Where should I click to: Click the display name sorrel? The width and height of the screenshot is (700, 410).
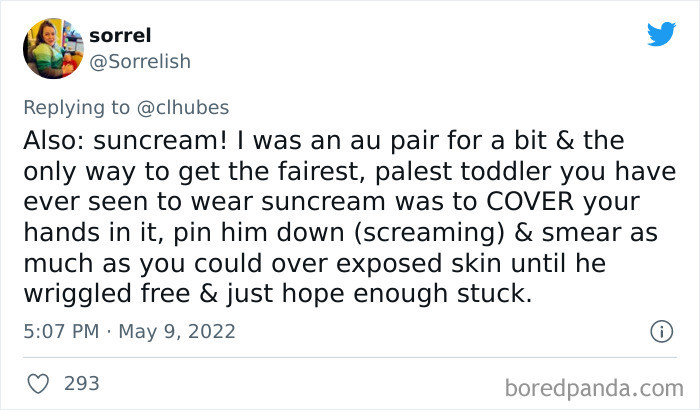click(x=120, y=35)
